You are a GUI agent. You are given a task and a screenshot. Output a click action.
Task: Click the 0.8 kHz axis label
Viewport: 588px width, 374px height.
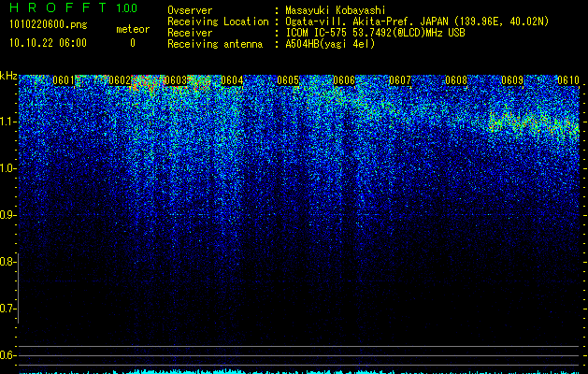[x=8, y=262]
